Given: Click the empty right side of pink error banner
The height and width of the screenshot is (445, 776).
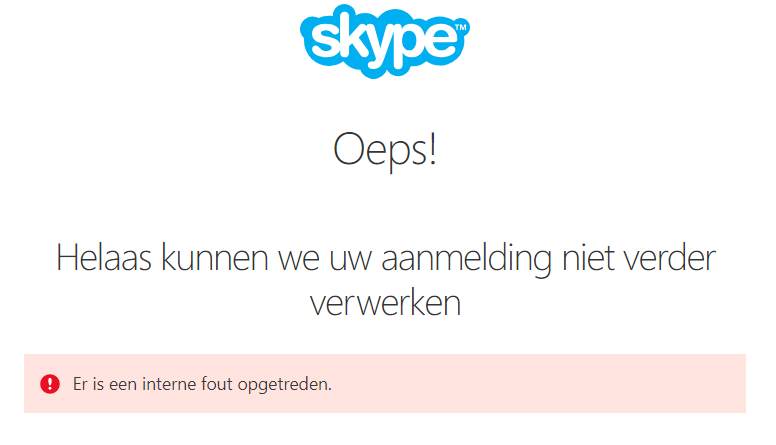Looking at the screenshot, I should click(600, 383).
